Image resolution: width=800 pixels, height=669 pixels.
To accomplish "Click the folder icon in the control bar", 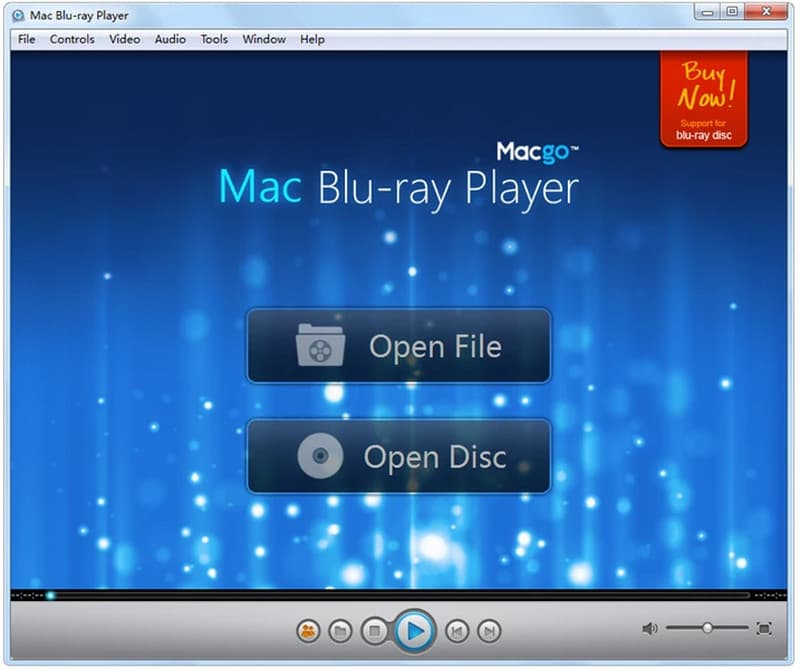I will 340,631.
